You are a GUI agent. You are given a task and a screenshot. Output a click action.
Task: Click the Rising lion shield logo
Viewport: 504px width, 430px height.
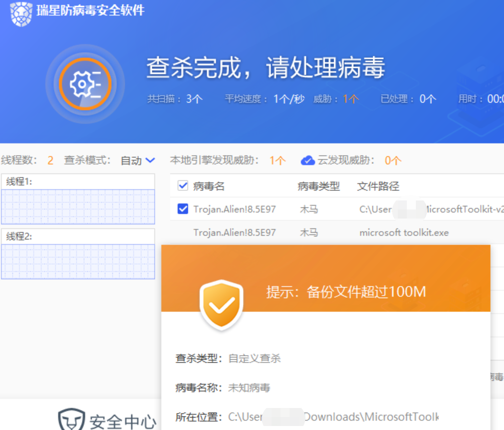(x=21, y=14)
